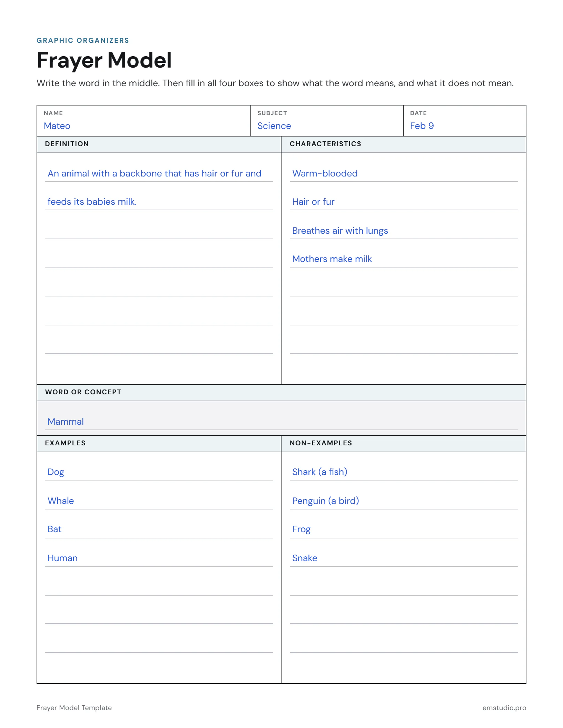
Task: Click the word field containing "Mammal"
Action: point(281,421)
